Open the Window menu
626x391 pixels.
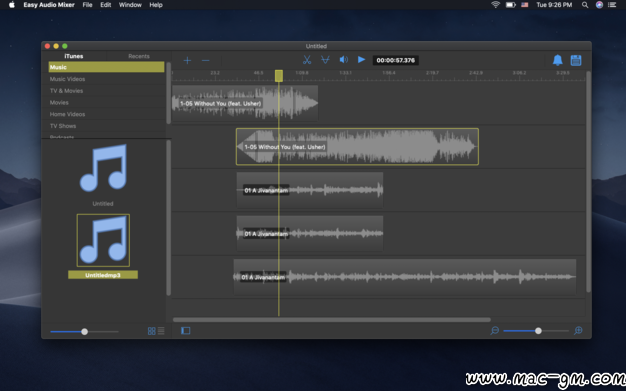click(130, 5)
